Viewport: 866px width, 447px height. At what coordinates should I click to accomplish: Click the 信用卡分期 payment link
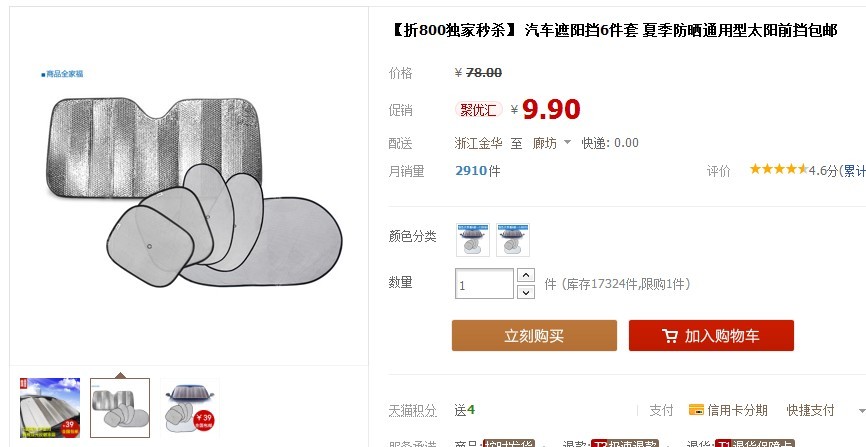point(737,411)
